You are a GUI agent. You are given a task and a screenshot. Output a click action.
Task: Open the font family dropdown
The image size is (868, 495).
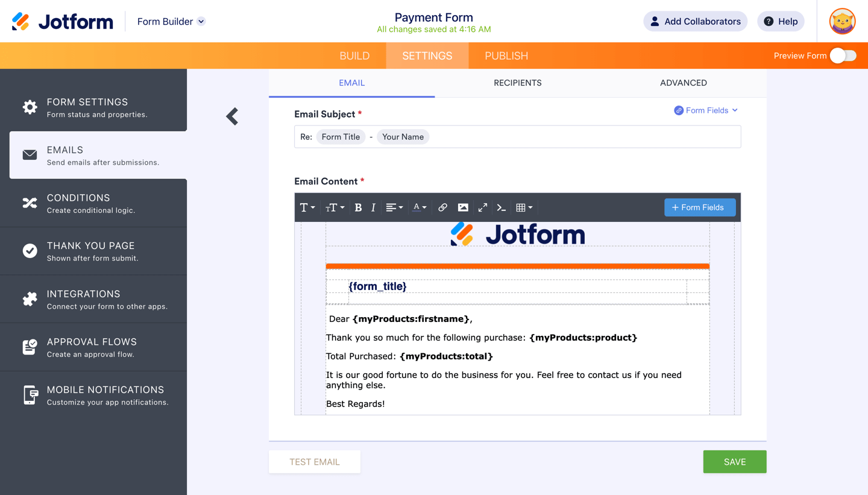point(307,207)
